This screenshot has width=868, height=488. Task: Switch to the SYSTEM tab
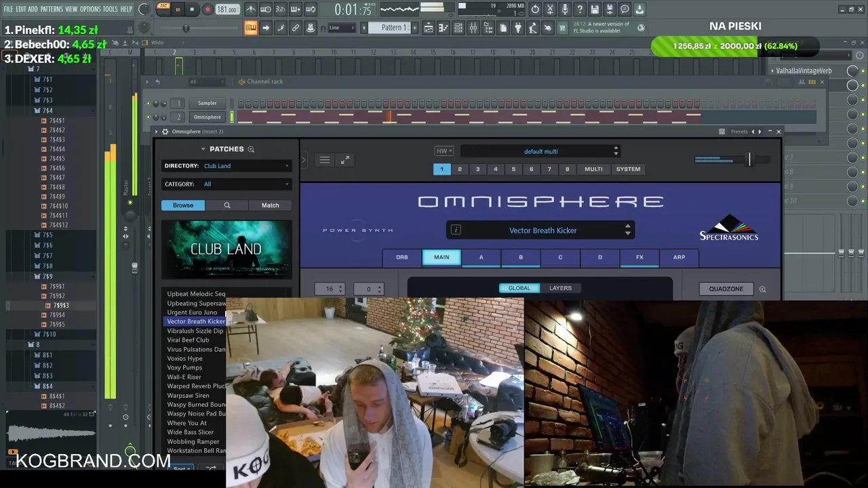pyautogui.click(x=628, y=169)
